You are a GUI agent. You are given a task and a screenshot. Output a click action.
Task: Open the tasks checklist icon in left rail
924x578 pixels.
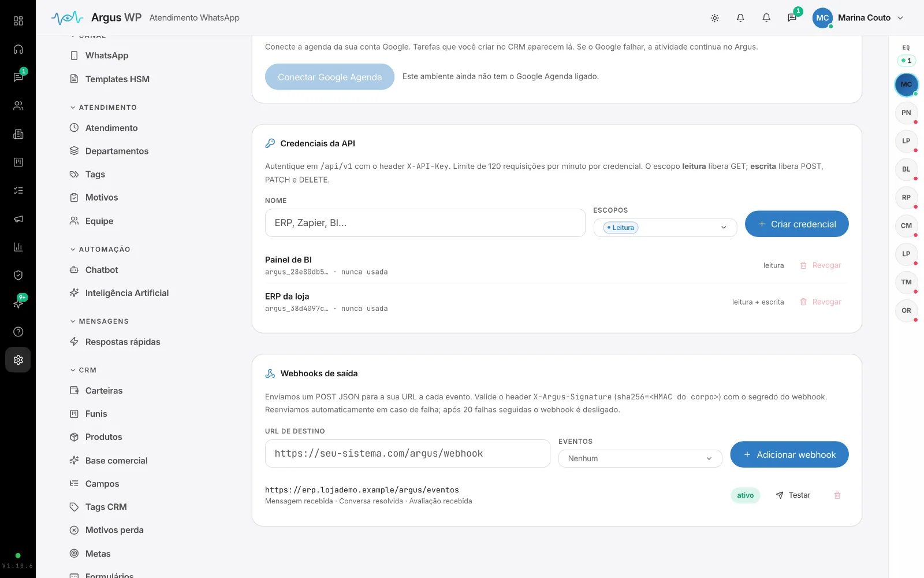(18, 190)
